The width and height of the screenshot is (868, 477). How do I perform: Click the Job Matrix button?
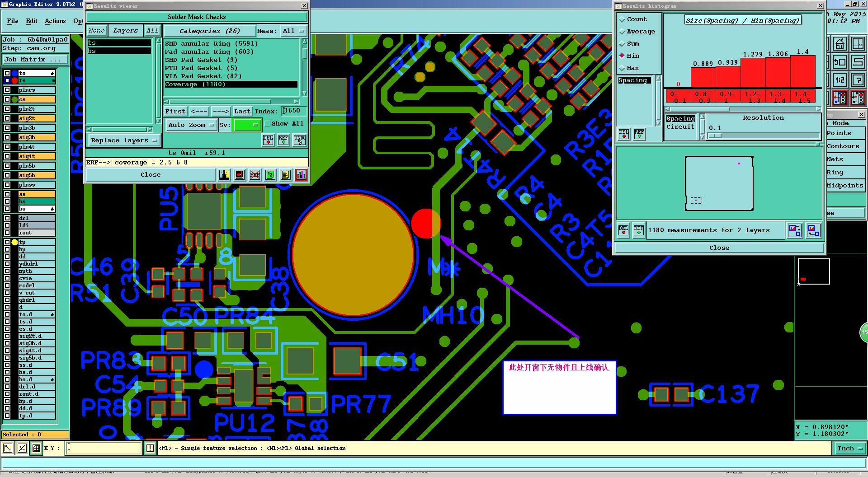tap(35, 60)
